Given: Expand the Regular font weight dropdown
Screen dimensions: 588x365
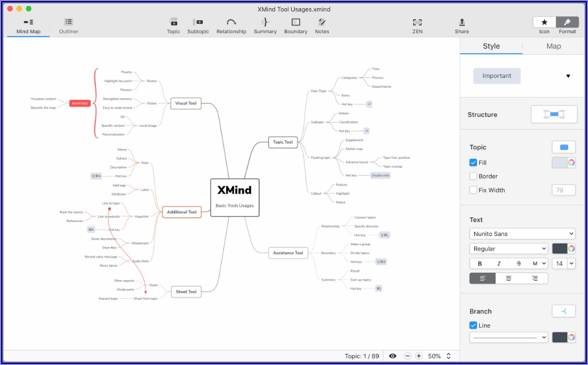Looking at the screenshot, I should coord(508,248).
